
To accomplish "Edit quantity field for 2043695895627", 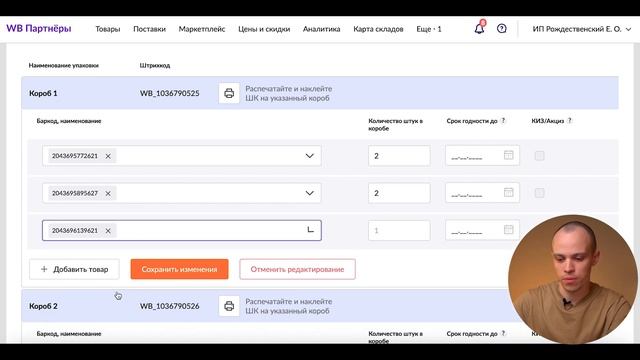I will click(x=399, y=193).
